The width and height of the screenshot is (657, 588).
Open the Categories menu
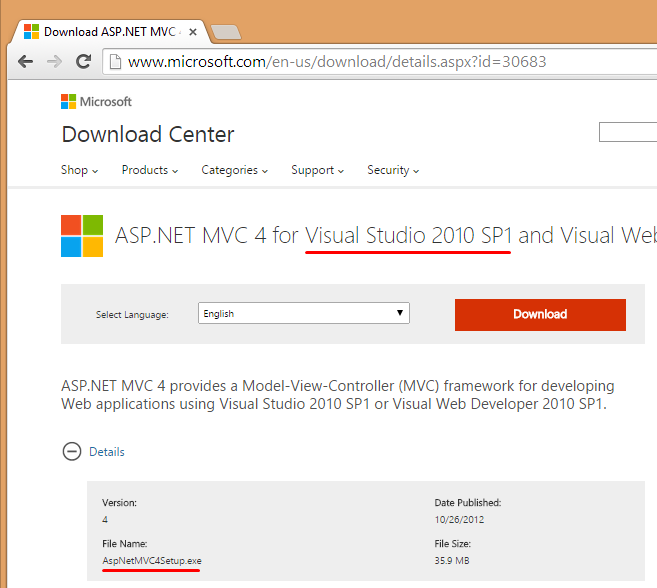click(235, 170)
